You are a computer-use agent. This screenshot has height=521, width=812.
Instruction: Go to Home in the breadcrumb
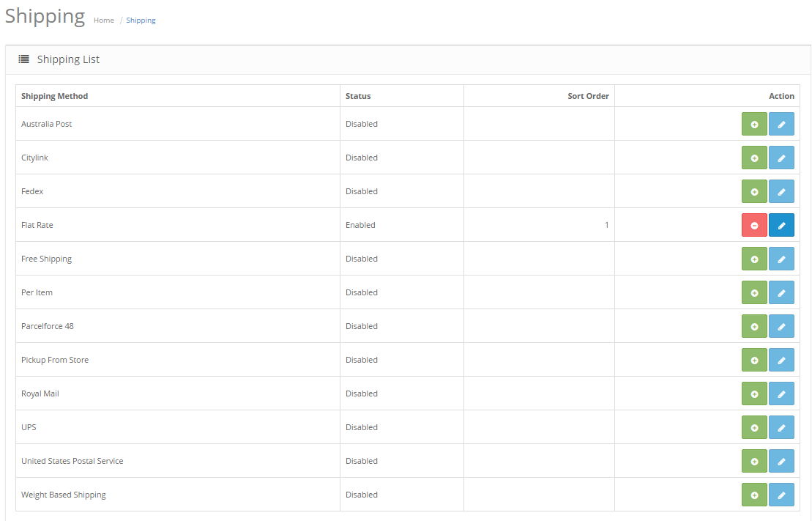pyautogui.click(x=103, y=21)
